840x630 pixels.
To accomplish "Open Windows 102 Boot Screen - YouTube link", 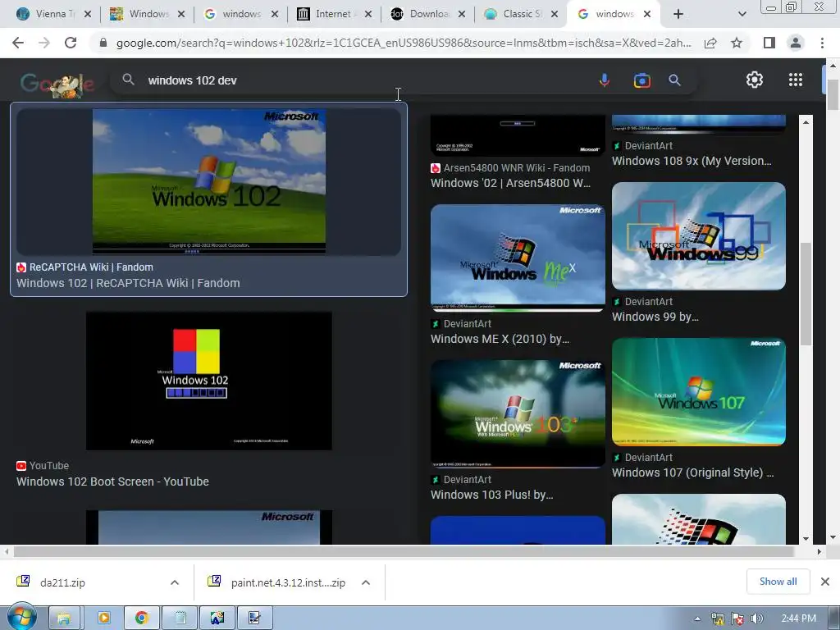I will coord(112,481).
